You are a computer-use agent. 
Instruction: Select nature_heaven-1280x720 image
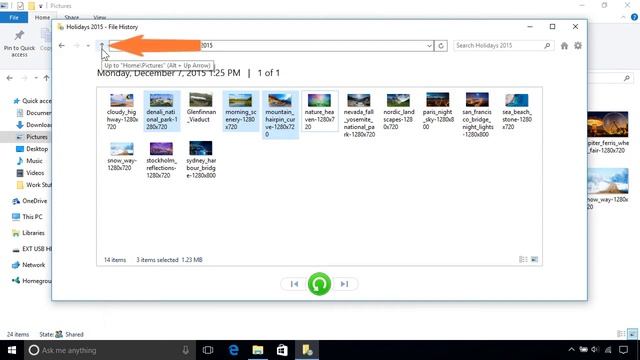point(320,111)
